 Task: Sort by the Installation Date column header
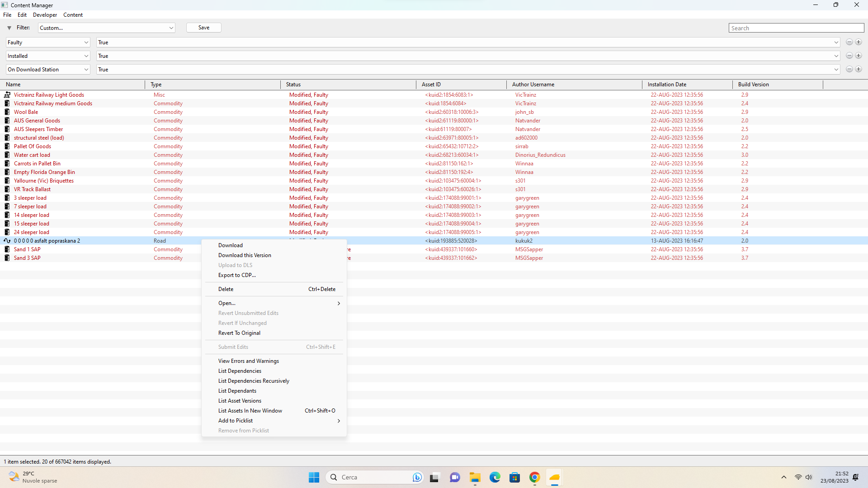(x=687, y=84)
